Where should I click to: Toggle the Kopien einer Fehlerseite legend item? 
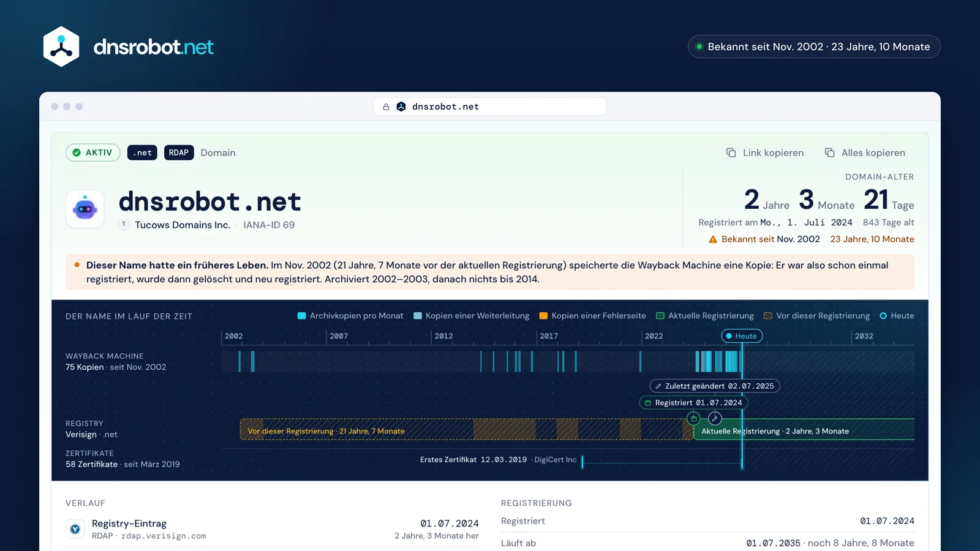[592, 316]
